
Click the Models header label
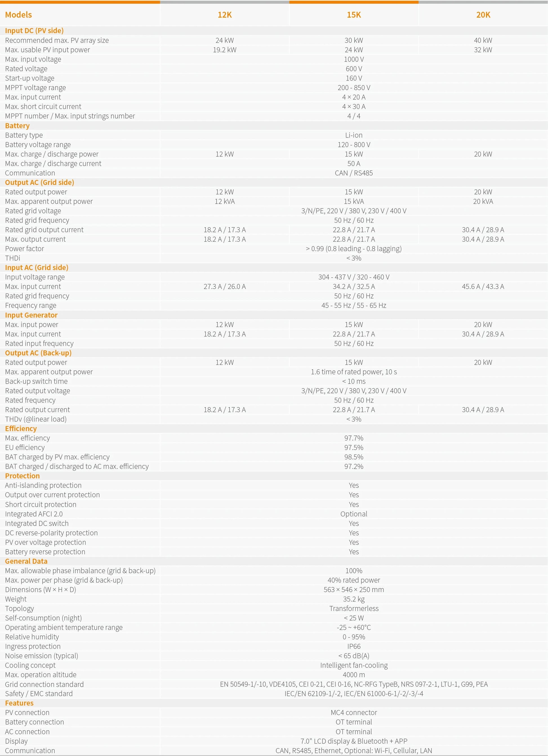pyautogui.click(x=18, y=15)
